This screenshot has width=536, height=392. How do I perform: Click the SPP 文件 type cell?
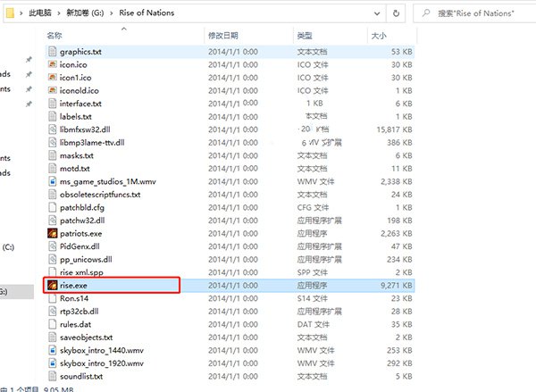(312, 272)
